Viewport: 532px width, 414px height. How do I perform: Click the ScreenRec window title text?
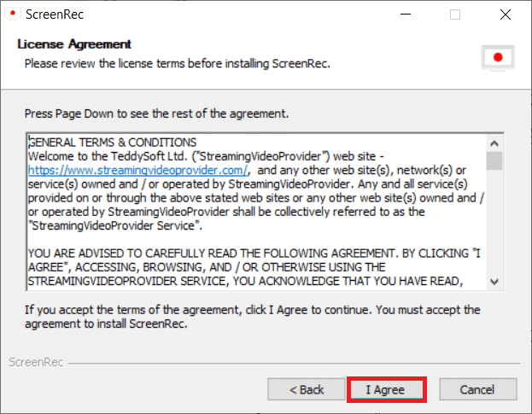pyautogui.click(x=54, y=15)
